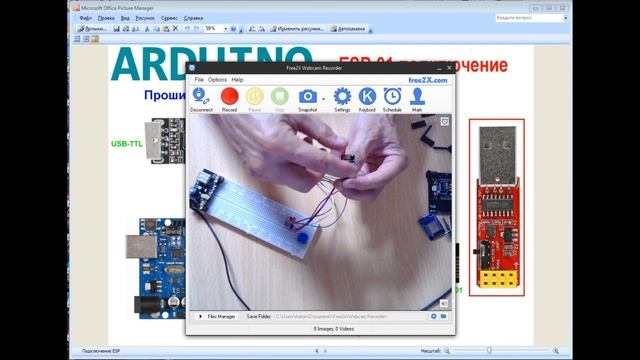Click the 0 Images, 0 Videos status text
640x360 pixels.
[x=333, y=329]
